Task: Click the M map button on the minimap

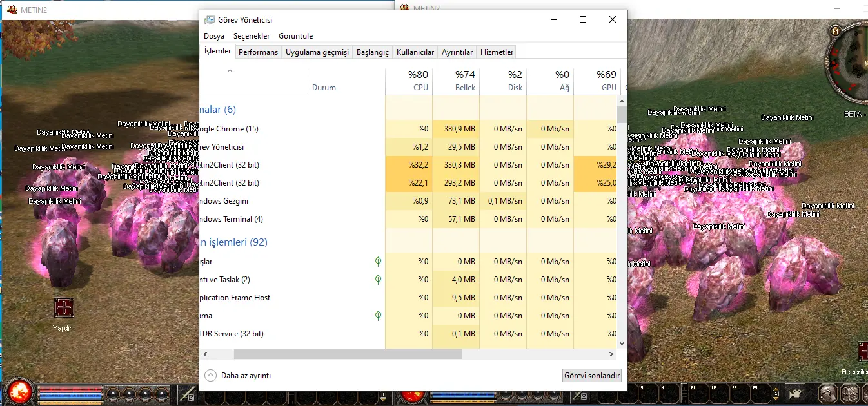Action: pyautogui.click(x=836, y=31)
